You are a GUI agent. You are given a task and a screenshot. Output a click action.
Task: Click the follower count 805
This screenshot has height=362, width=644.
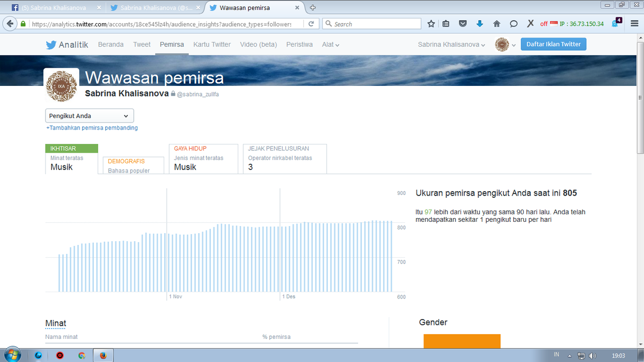click(x=570, y=193)
